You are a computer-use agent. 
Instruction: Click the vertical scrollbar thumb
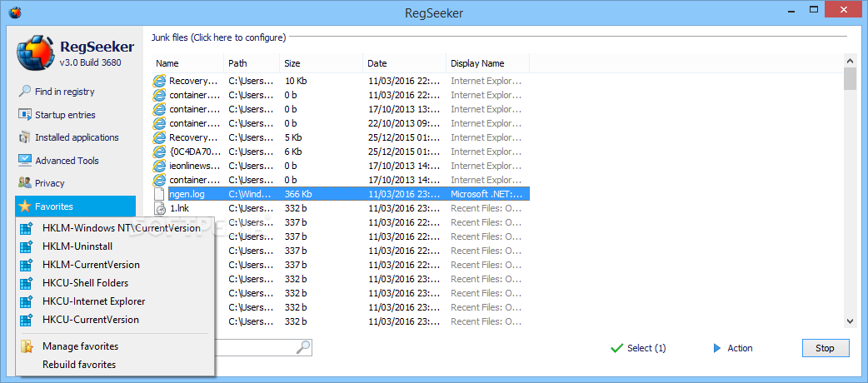(851, 77)
